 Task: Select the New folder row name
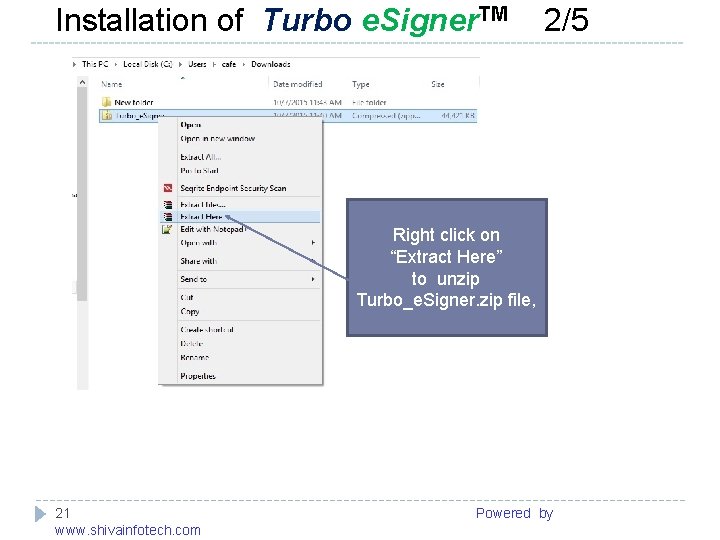point(134,102)
